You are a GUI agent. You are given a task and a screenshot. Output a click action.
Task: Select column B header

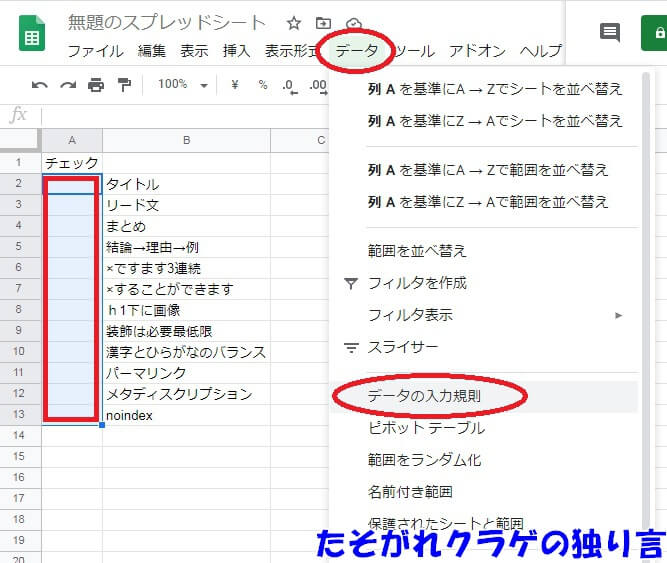click(x=186, y=140)
